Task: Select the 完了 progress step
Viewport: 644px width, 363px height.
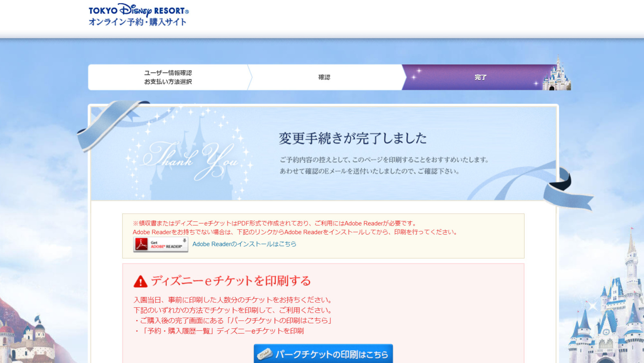Action: 480,77
